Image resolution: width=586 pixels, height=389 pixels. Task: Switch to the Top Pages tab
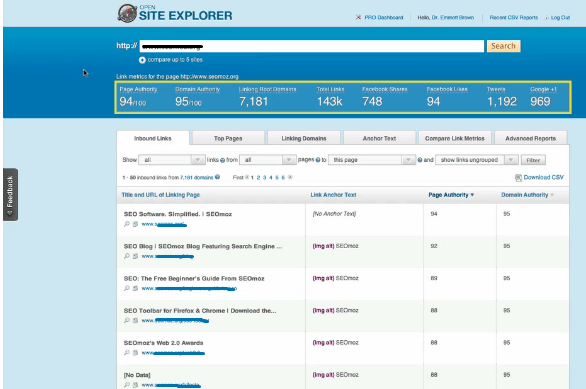228,138
